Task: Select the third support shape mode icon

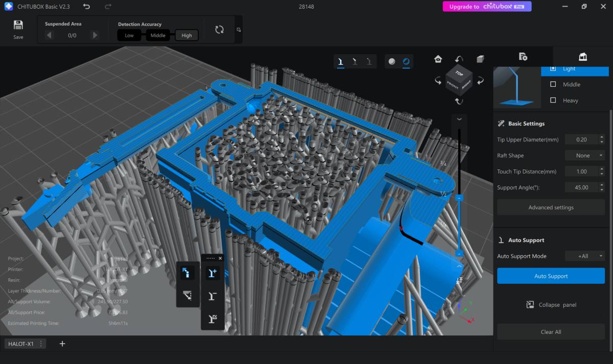Action: coord(369,61)
